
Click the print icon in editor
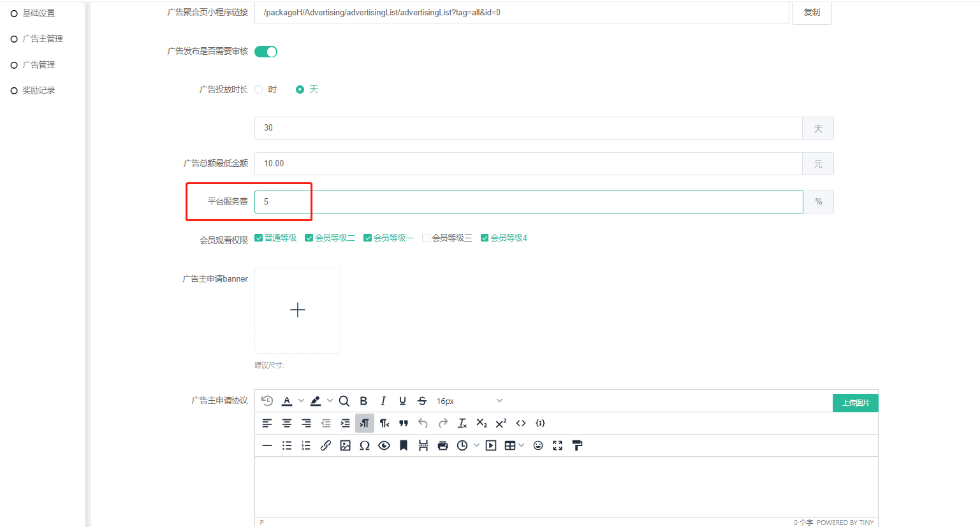coord(443,445)
